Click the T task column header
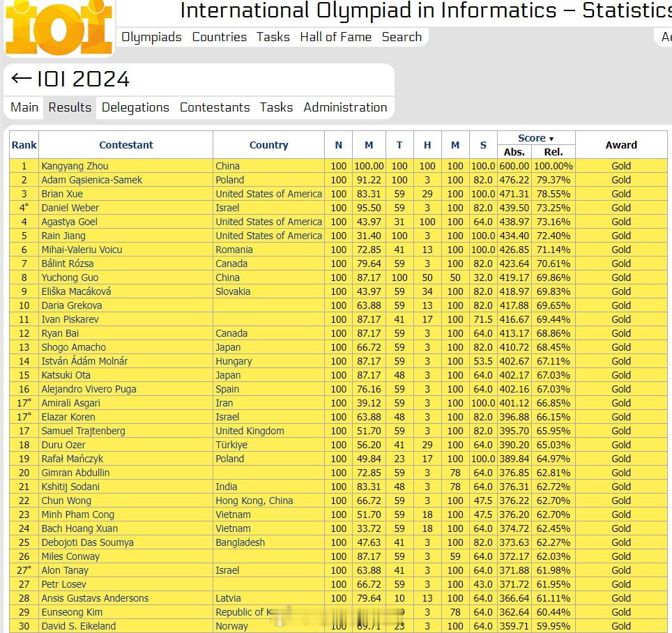672x633 pixels. 399,145
